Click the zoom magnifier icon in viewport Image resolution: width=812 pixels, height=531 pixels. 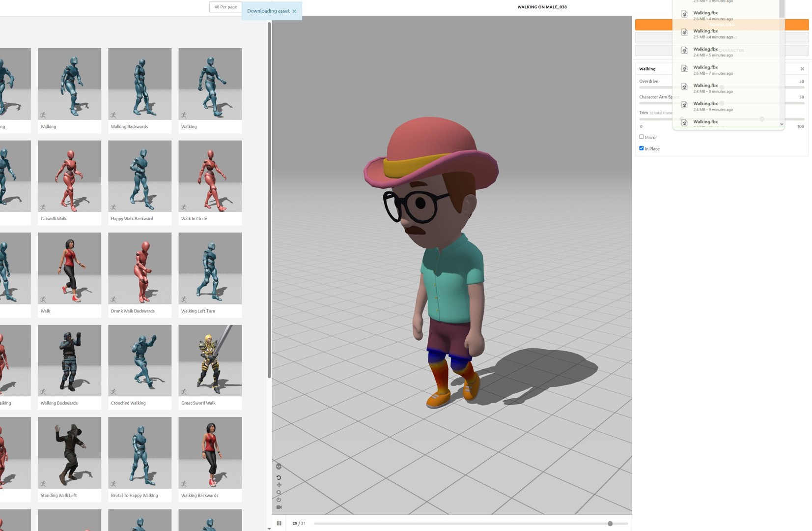pyautogui.click(x=279, y=492)
